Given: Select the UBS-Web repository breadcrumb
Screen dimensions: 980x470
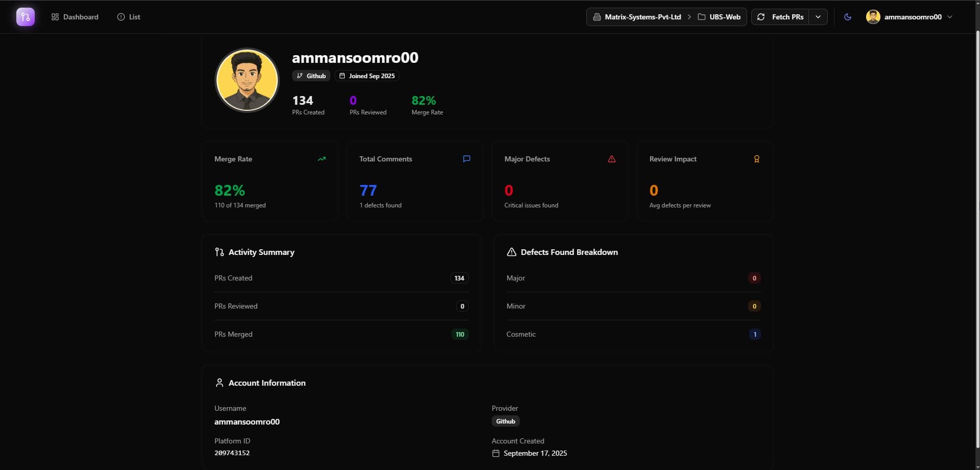Looking at the screenshot, I should pos(719,17).
